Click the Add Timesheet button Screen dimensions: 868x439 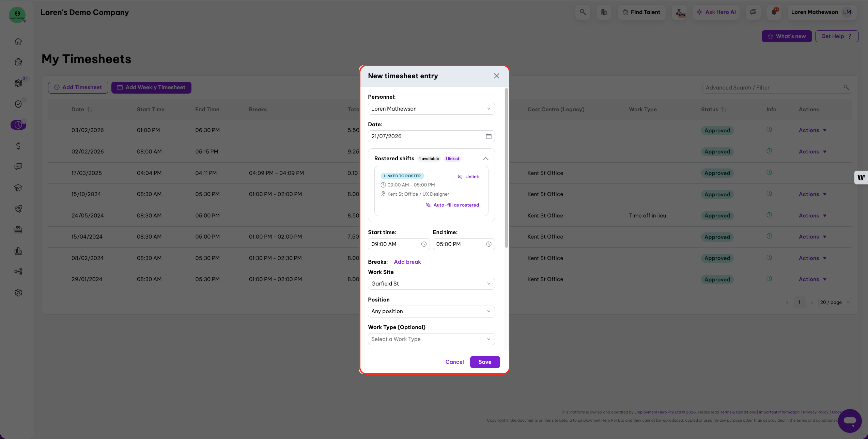pos(78,87)
